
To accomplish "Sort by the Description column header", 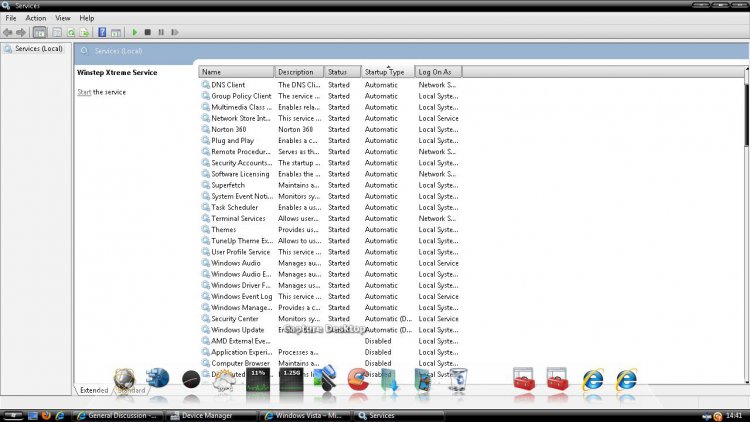I will (x=299, y=72).
